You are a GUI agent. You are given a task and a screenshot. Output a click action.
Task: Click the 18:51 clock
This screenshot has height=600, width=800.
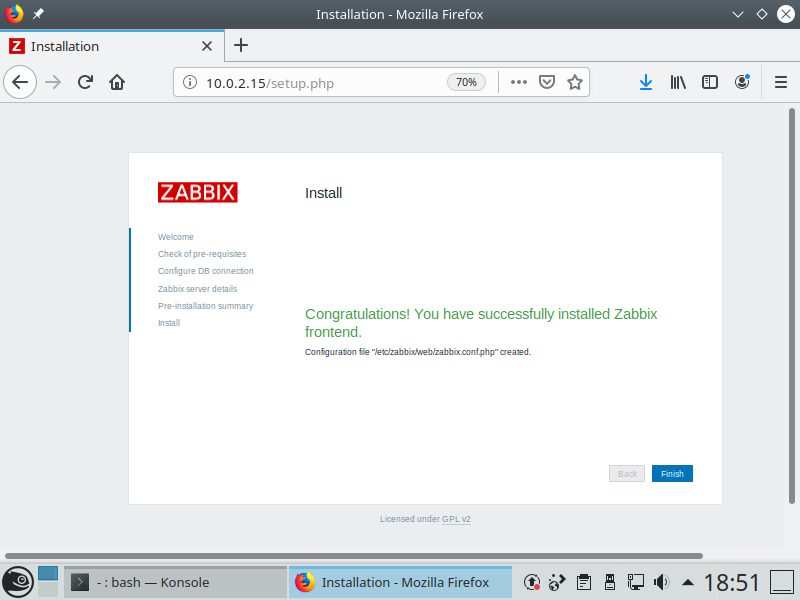pyautogui.click(x=732, y=582)
